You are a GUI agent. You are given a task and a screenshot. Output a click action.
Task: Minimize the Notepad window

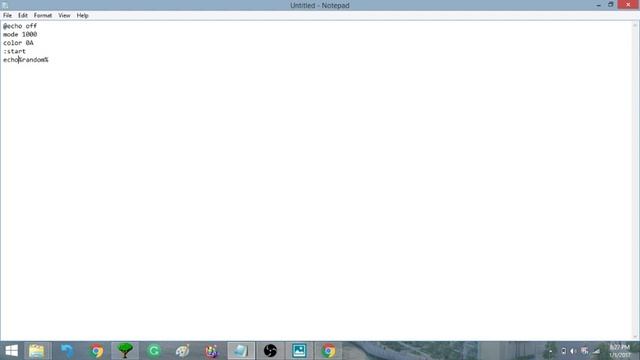(598, 5)
